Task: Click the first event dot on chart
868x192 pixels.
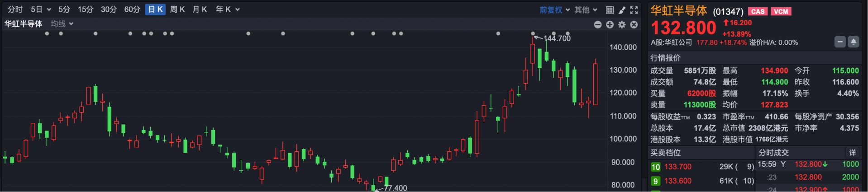Action: click(47, 33)
